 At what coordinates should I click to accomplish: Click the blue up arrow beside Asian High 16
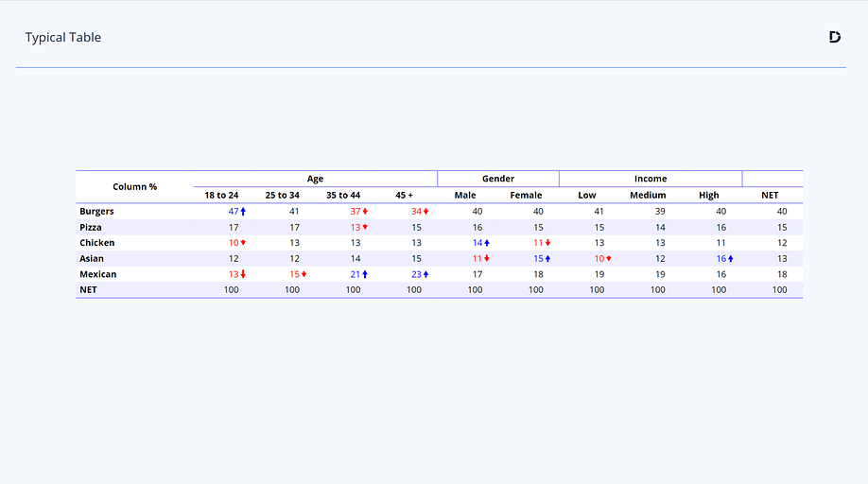pyautogui.click(x=731, y=258)
